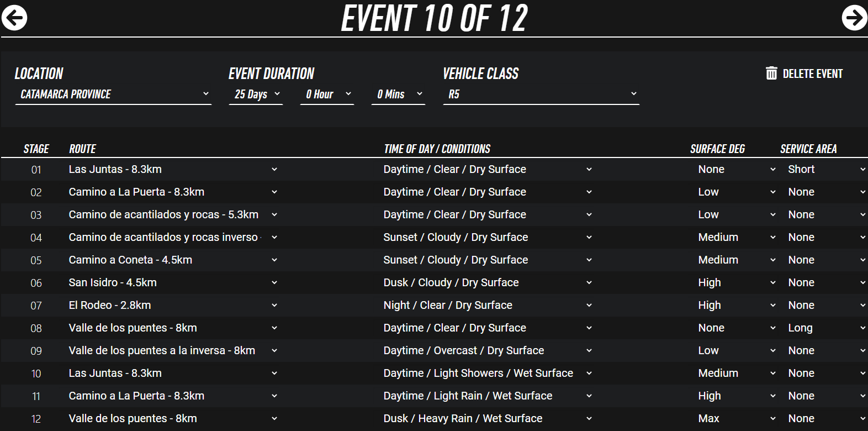Expand the 0 Mins duration selector
Screen dimensions: 868x431
coord(398,94)
